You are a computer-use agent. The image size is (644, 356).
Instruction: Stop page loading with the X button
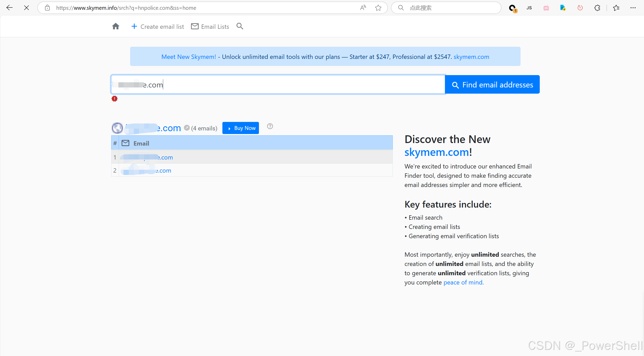[26, 8]
